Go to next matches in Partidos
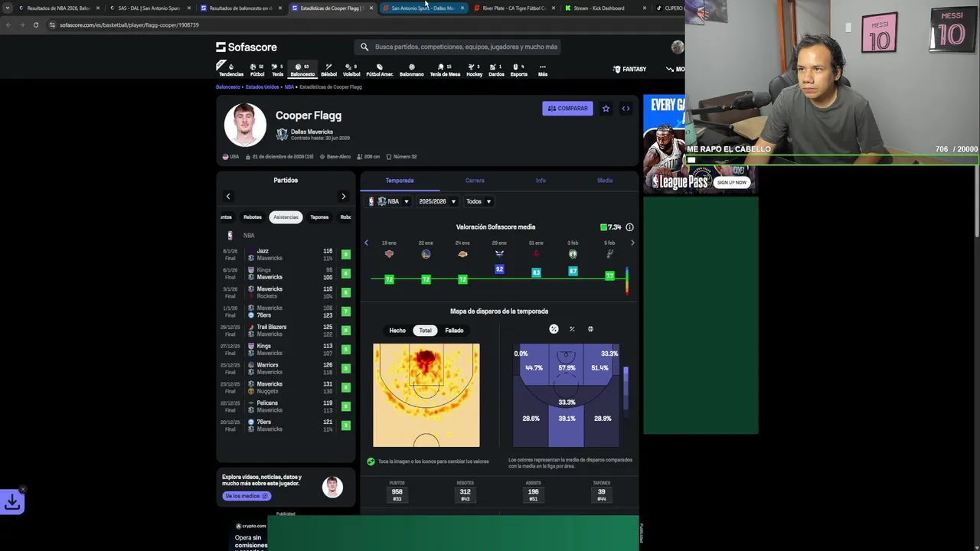The height and width of the screenshot is (551, 980). pyautogui.click(x=343, y=197)
